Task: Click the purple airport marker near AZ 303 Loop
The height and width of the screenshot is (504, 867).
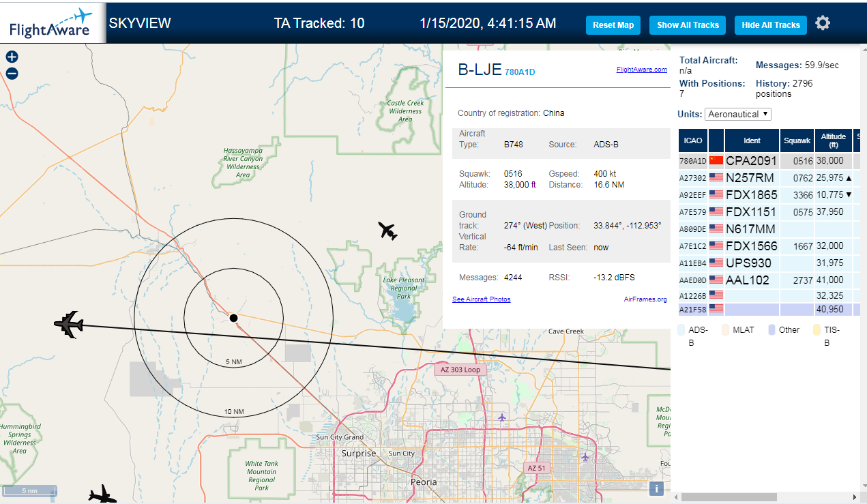Action: point(502,417)
